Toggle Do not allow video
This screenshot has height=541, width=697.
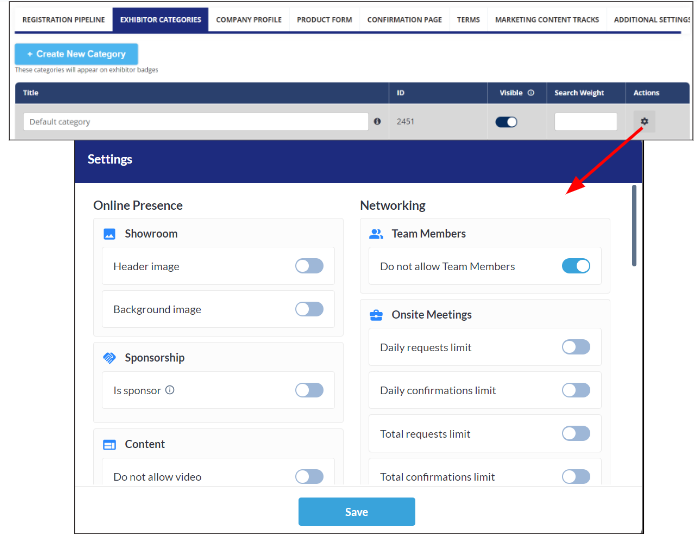coord(309,477)
